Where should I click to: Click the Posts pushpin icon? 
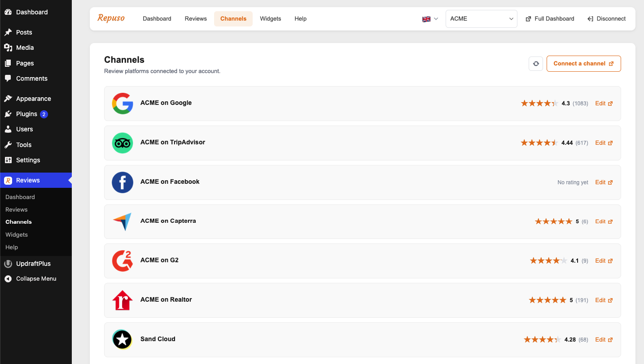[8, 32]
